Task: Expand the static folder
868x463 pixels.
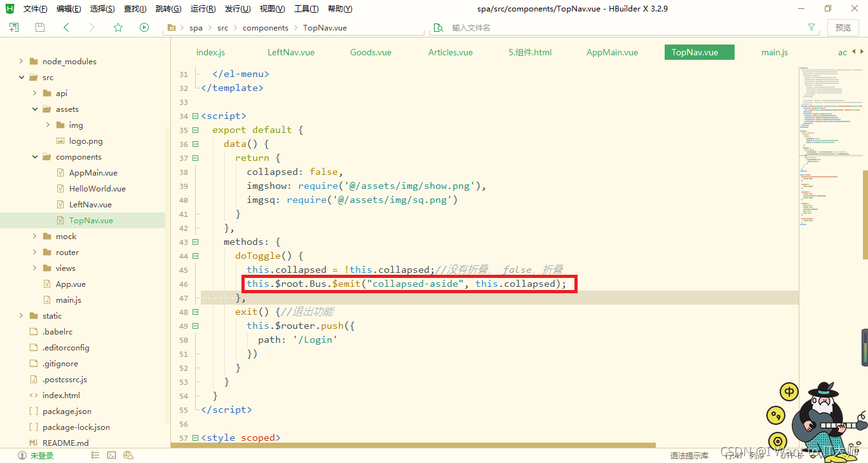Action: click(x=22, y=315)
